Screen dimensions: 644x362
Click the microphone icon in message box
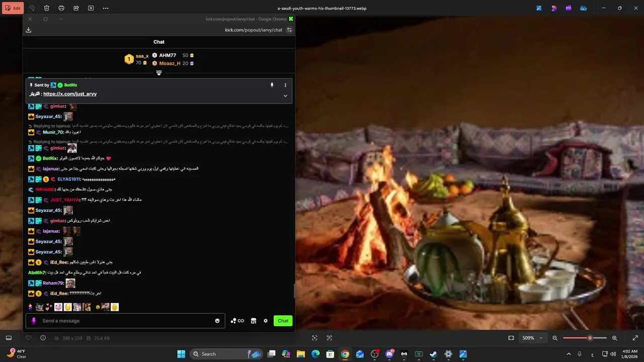tap(34, 321)
